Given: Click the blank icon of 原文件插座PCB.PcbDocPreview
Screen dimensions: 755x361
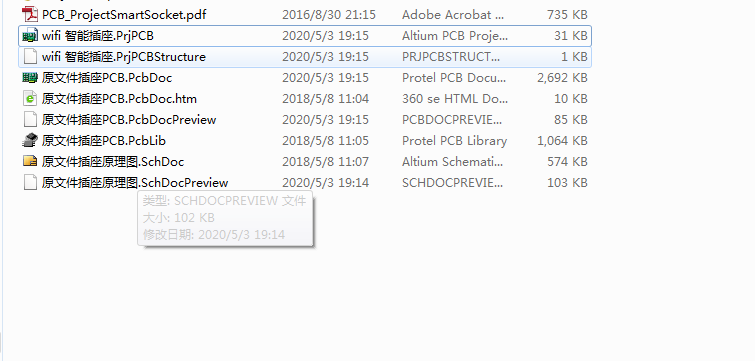Looking at the screenshot, I should tap(30, 119).
